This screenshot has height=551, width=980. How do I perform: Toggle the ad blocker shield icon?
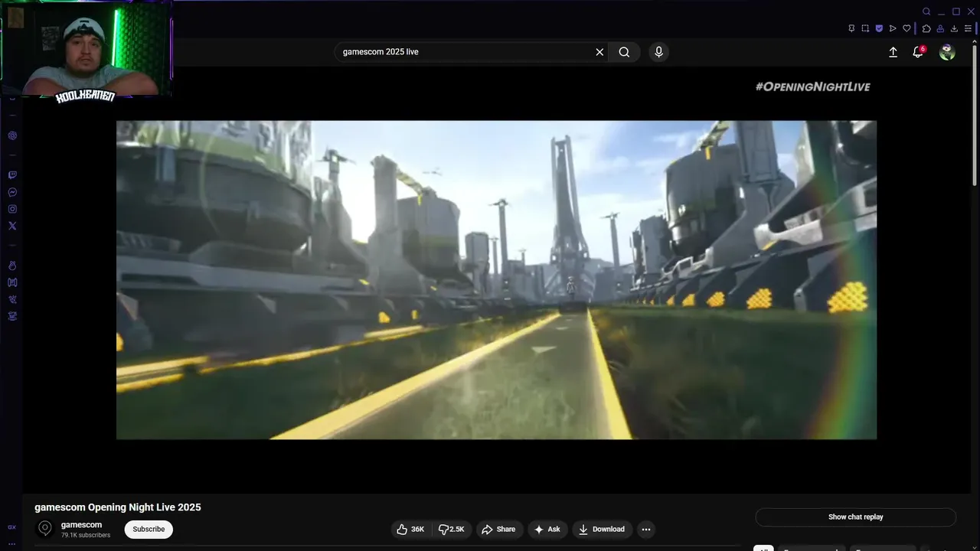pyautogui.click(x=879, y=28)
